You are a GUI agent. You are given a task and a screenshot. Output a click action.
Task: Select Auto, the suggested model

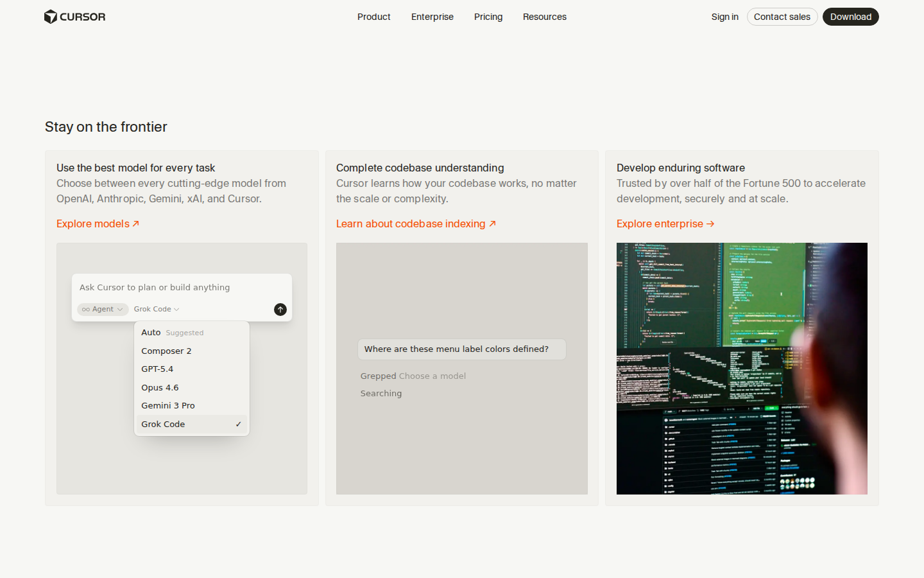[x=151, y=332]
